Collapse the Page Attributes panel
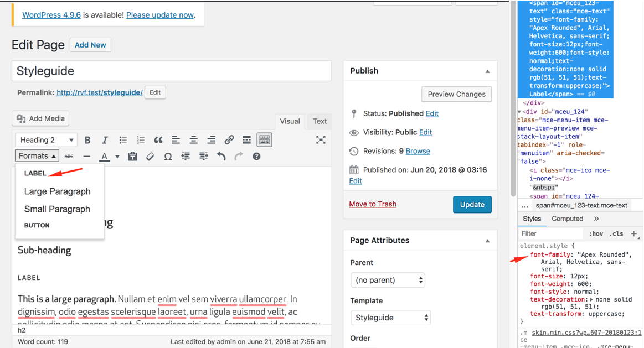The image size is (644, 348). coord(487,241)
